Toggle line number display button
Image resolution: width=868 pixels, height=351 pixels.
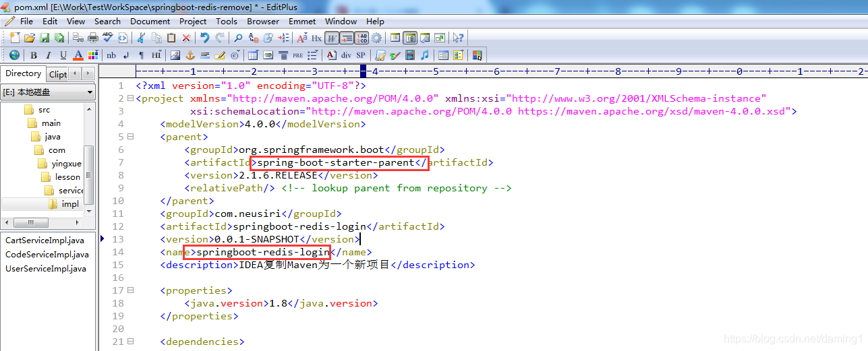tap(361, 38)
